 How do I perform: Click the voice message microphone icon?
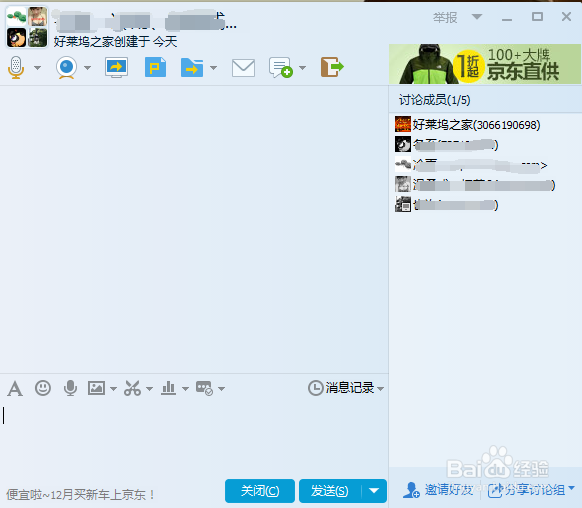(70, 388)
